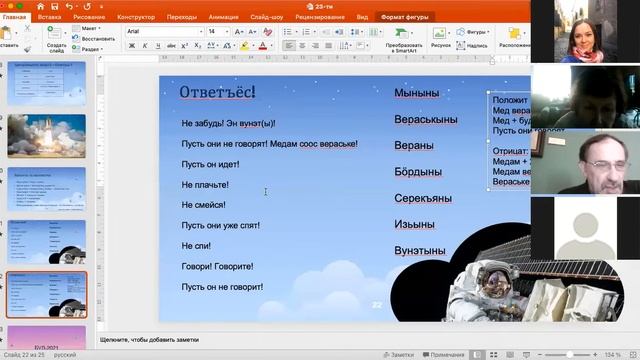The width and height of the screenshot is (640, 360).
Task: Click the Paste clipboard icon
Action: [x=6, y=34]
